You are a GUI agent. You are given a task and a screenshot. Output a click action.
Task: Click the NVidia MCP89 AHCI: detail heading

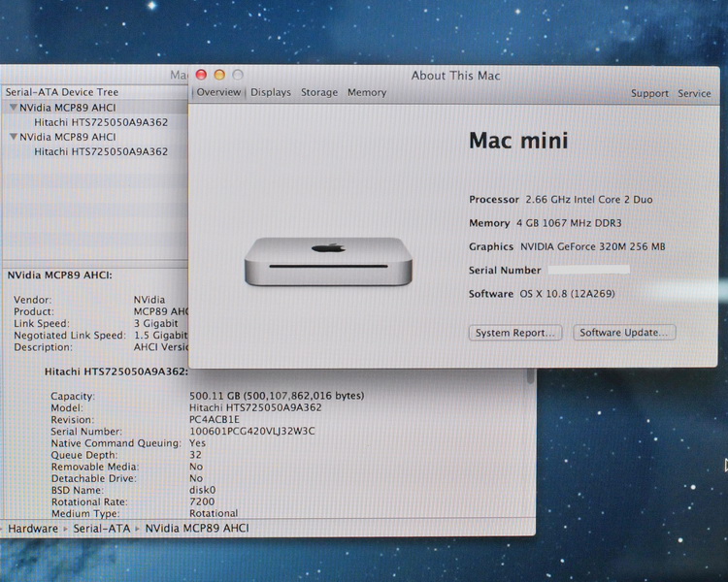pyautogui.click(x=59, y=275)
